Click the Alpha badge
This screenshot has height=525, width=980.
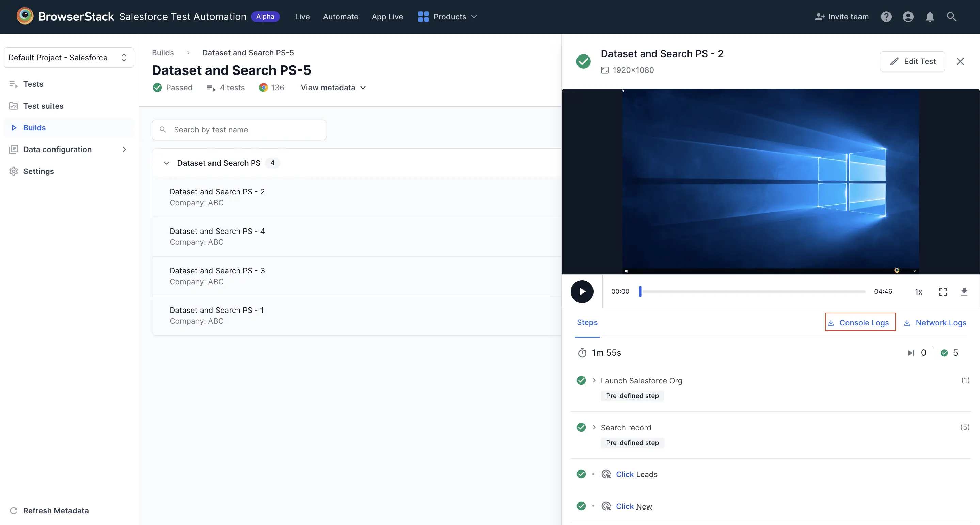click(265, 16)
